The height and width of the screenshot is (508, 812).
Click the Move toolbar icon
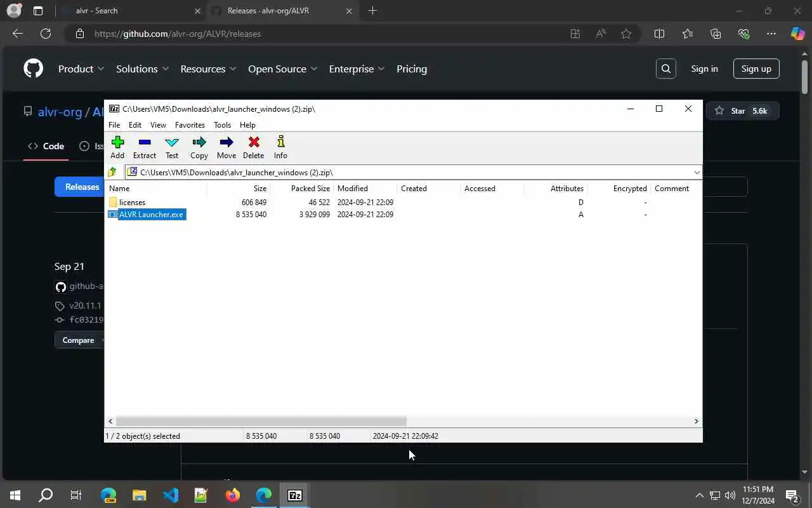(x=226, y=147)
